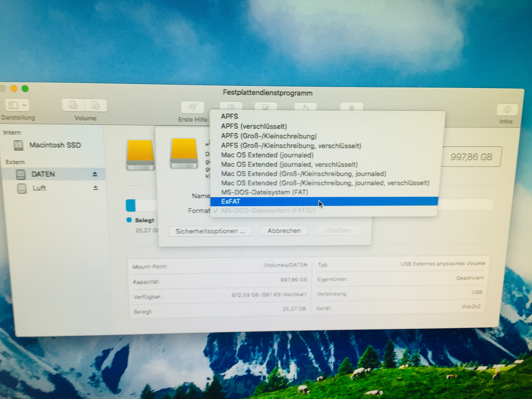
Task: Click the Darstellung sidebar view icon
Action: 13,105
